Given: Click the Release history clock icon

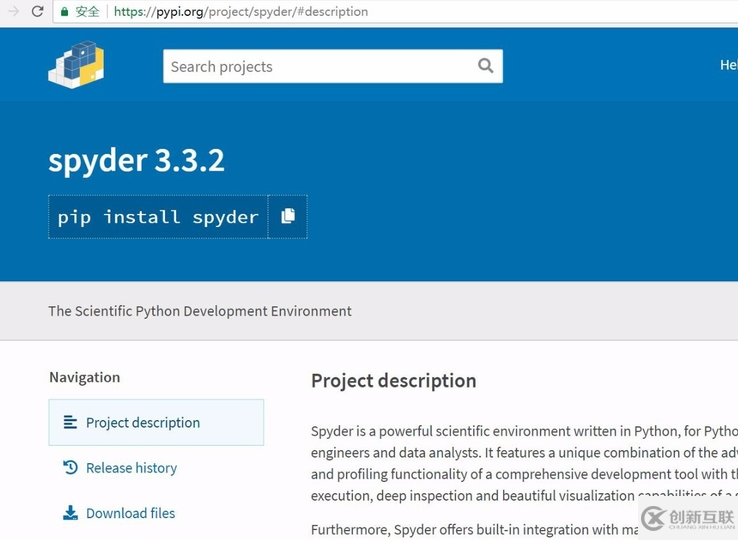Looking at the screenshot, I should click(x=70, y=467).
